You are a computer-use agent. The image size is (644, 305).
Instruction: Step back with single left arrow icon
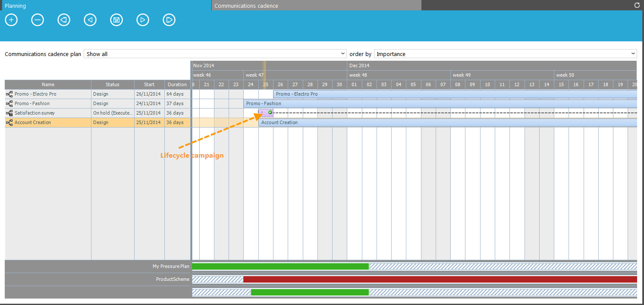tap(90, 20)
